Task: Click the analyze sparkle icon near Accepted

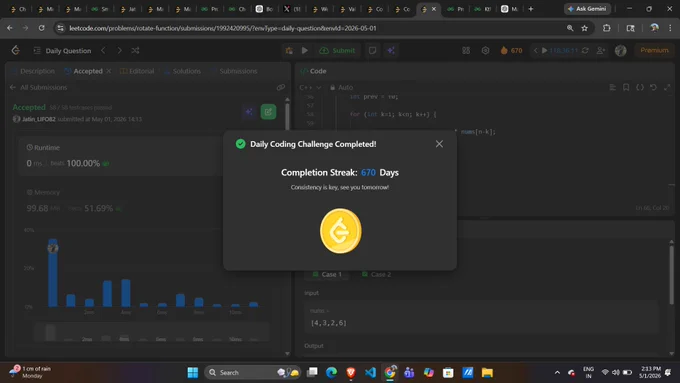Action: coord(249,112)
